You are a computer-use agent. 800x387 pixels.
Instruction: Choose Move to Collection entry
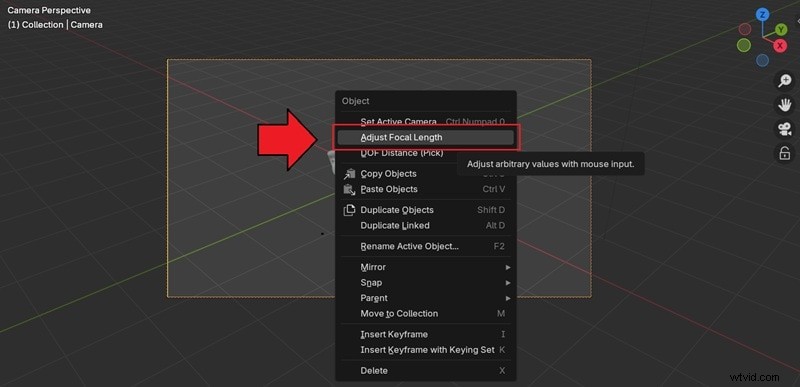(x=426, y=314)
